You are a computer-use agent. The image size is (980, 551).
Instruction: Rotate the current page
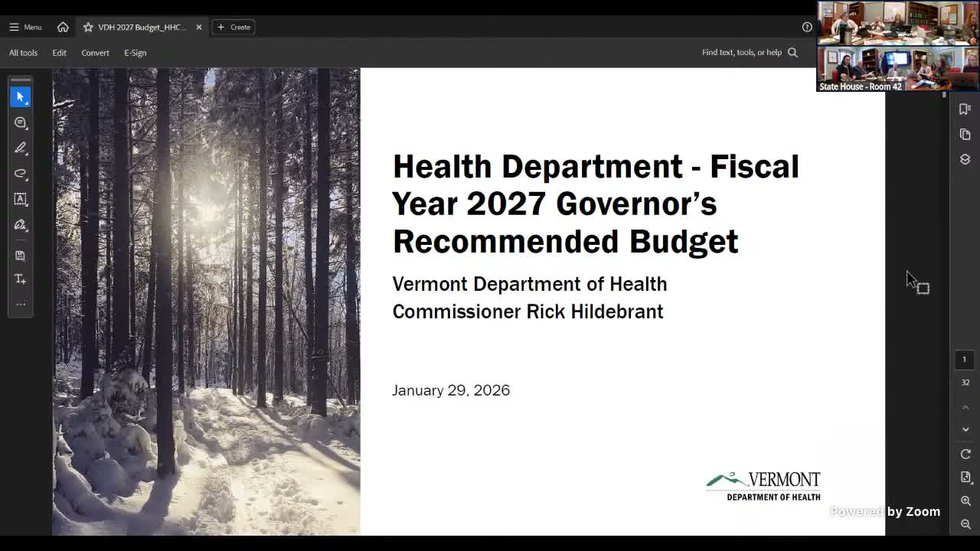(x=965, y=454)
